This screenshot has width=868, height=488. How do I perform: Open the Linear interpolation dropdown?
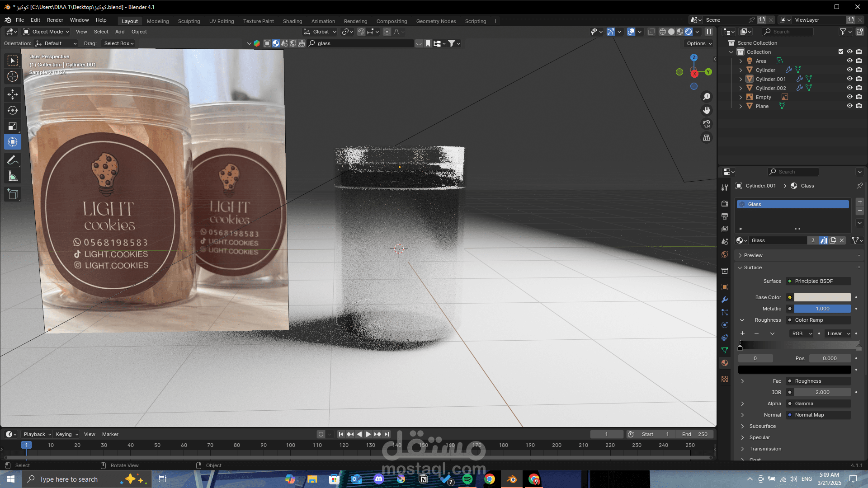pos(839,333)
